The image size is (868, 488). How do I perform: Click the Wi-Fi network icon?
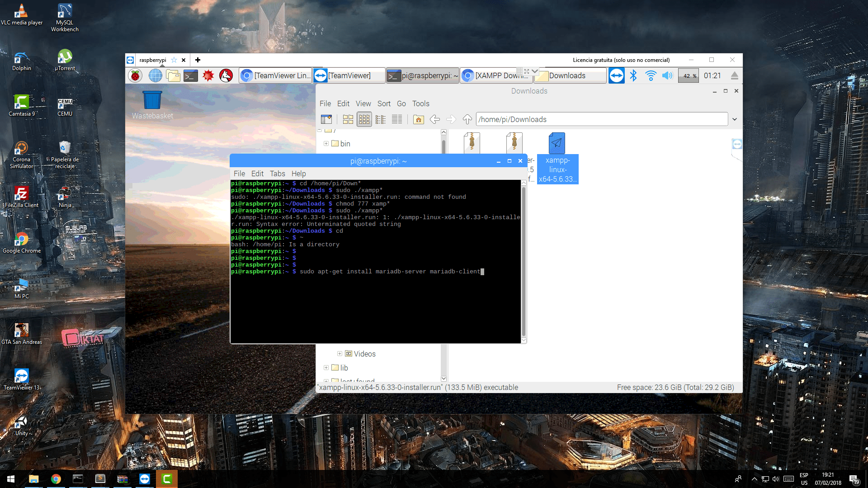coord(651,75)
